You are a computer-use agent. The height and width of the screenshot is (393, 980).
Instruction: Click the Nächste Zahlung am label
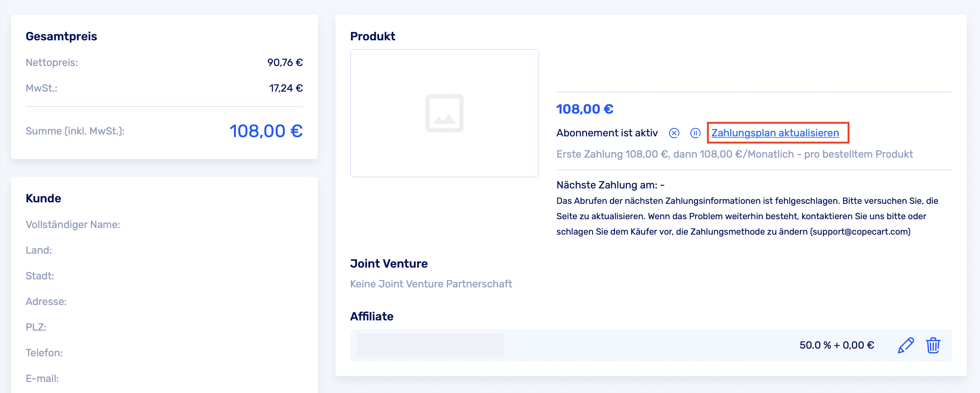pyautogui.click(x=607, y=185)
